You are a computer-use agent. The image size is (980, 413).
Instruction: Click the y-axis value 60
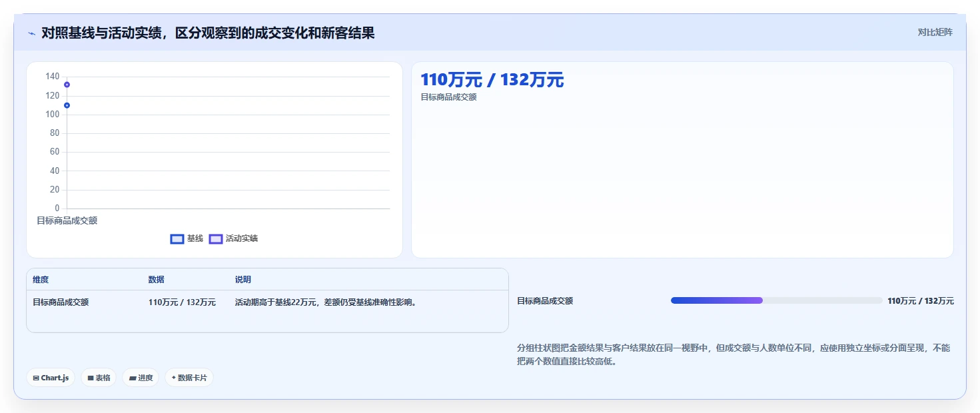coord(55,152)
